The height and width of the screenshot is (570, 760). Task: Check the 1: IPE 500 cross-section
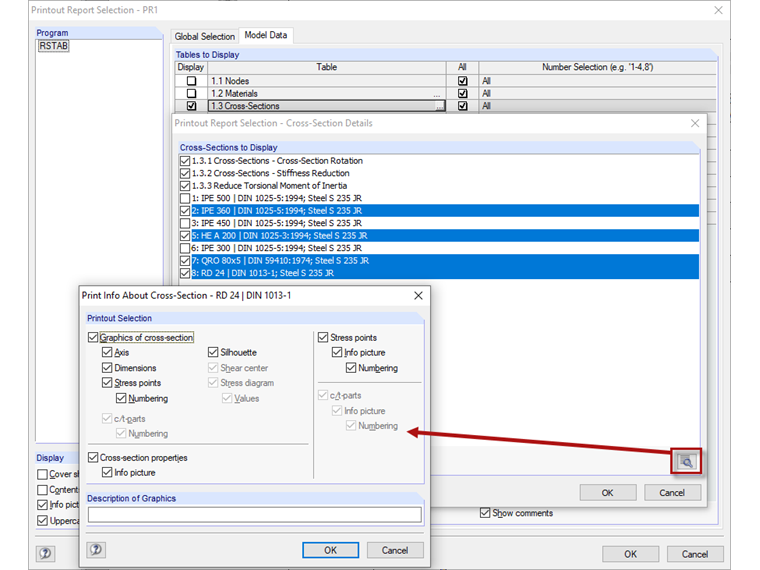click(185, 198)
